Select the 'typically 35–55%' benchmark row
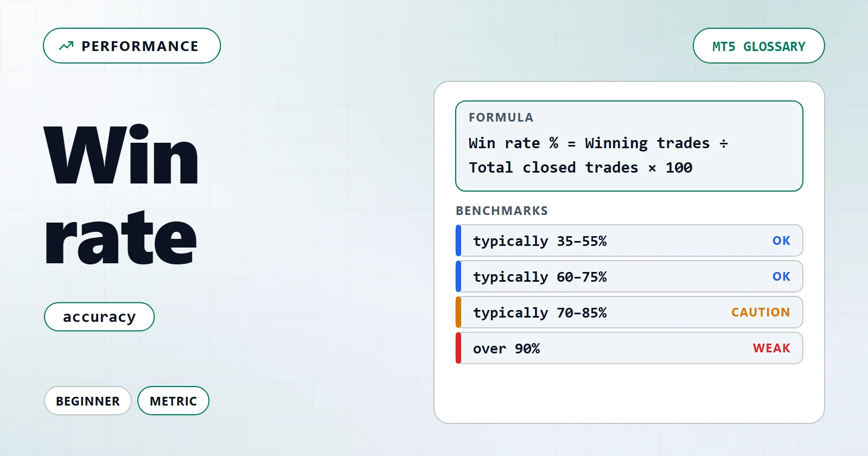 tap(629, 240)
